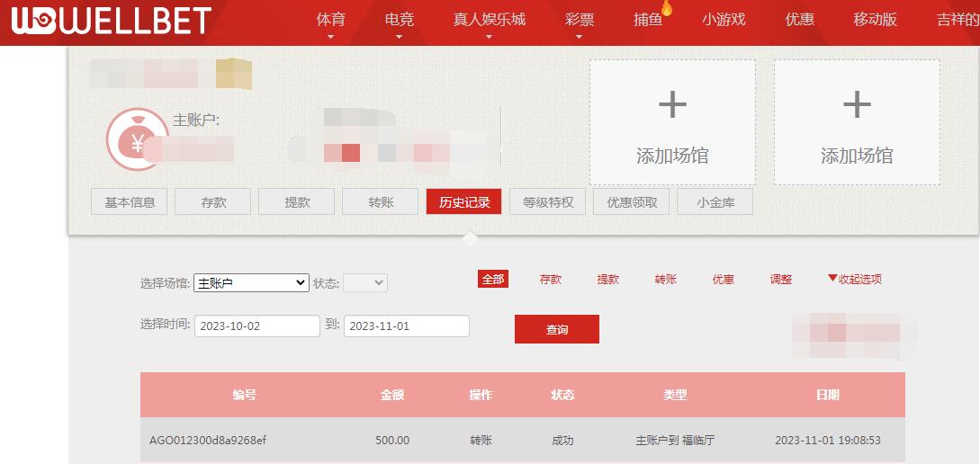The height and width of the screenshot is (464, 980).
Task: Switch to 优惠领取 tab
Action: 631,201
